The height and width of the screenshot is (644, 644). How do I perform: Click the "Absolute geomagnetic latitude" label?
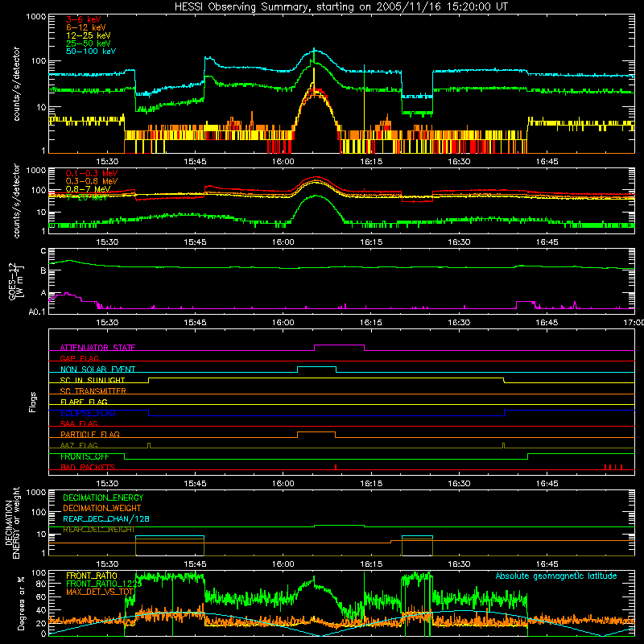click(556, 576)
